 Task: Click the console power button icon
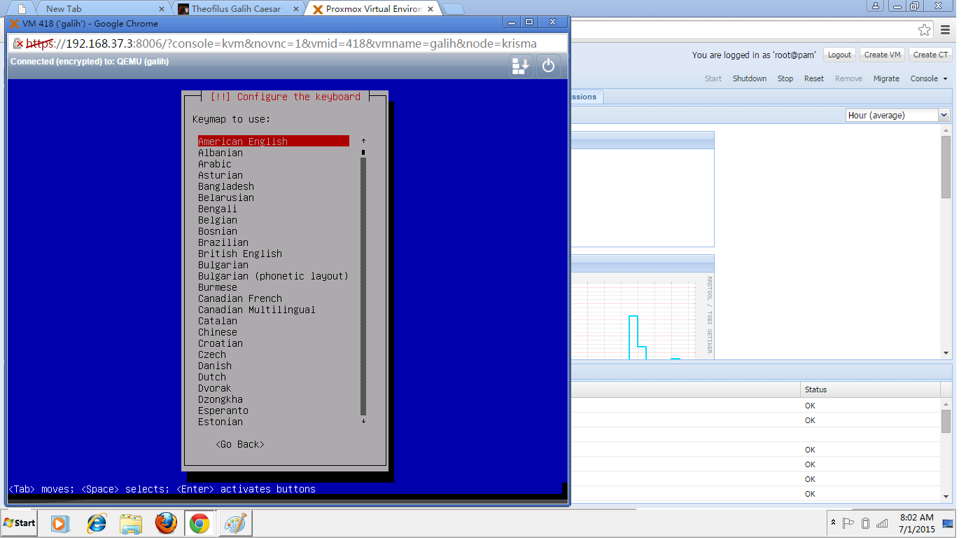[549, 66]
